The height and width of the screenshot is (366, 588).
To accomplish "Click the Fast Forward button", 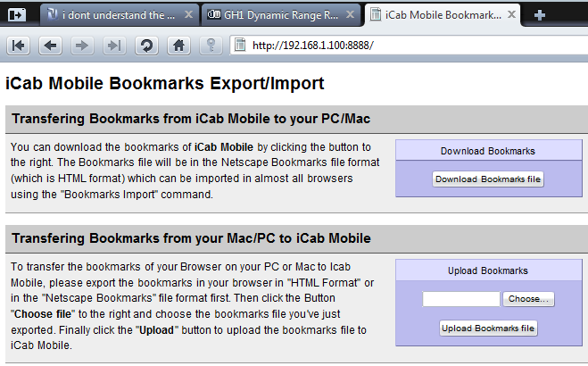I will (x=114, y=46).
